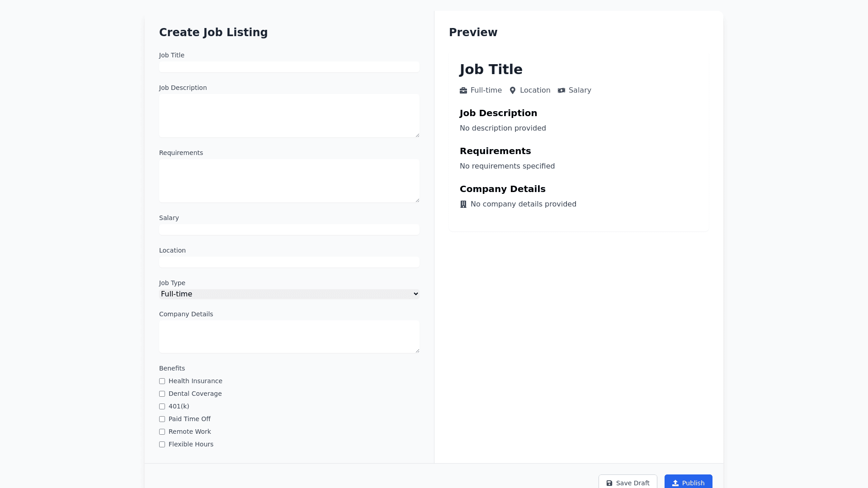The height and width of the screenshot is (488, 868).
Task: Click the Company Details textarea
Action: pos(289,337)
